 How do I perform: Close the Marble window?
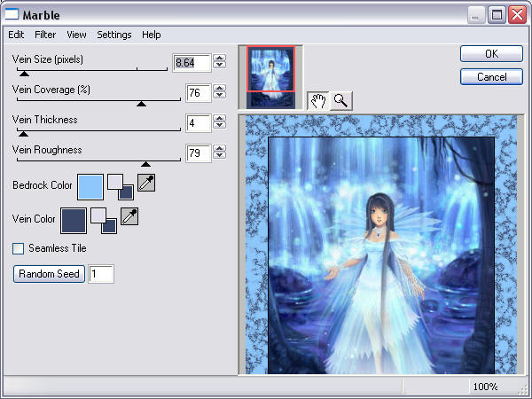pyautogui.click(x=517, y=15)
